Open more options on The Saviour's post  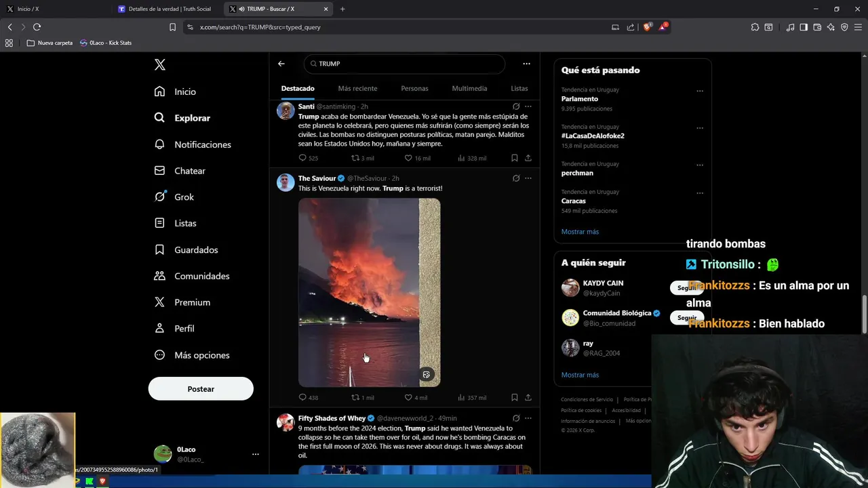click(528, 178)
